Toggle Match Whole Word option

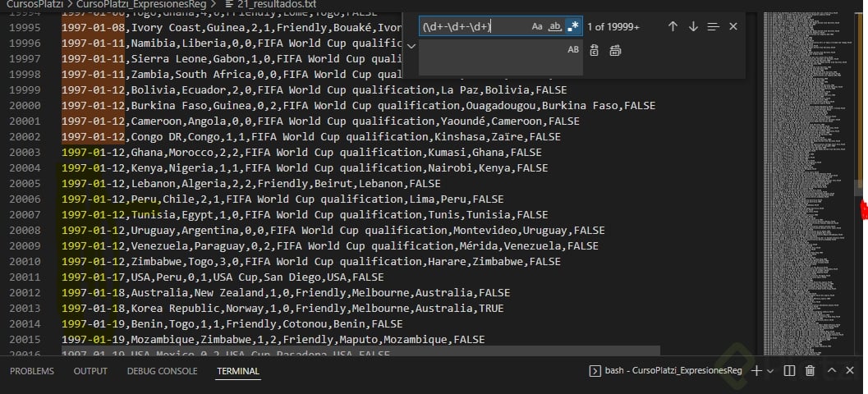point(554,26)
